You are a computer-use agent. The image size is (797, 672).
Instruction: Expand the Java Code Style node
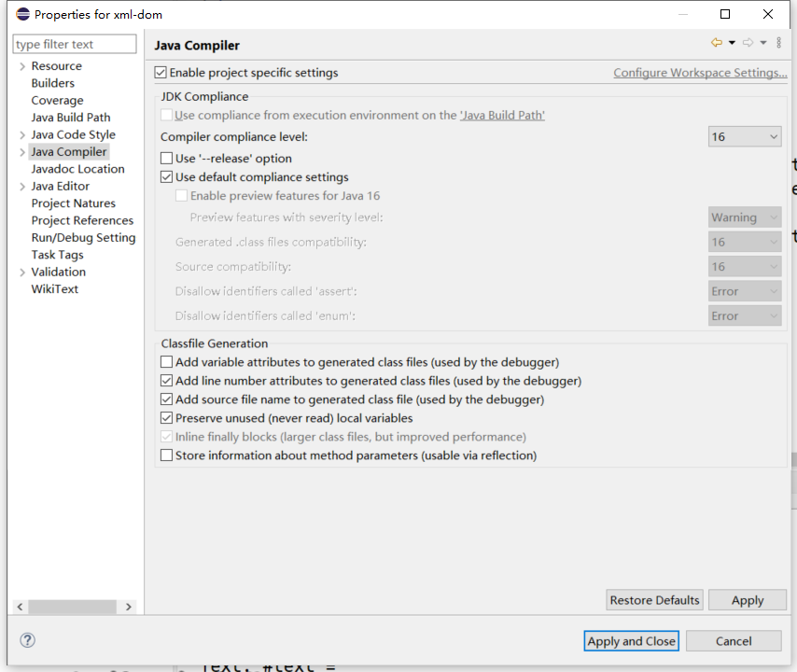22,134
